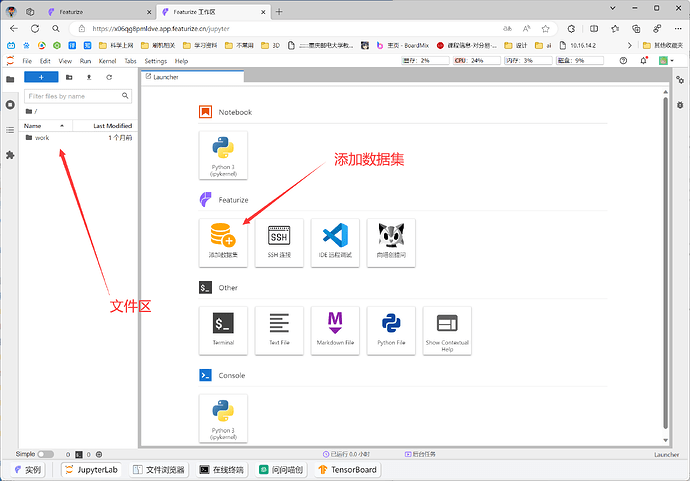Select the Launcher tab
Screen dimensions: 690x481
(192, 77)
